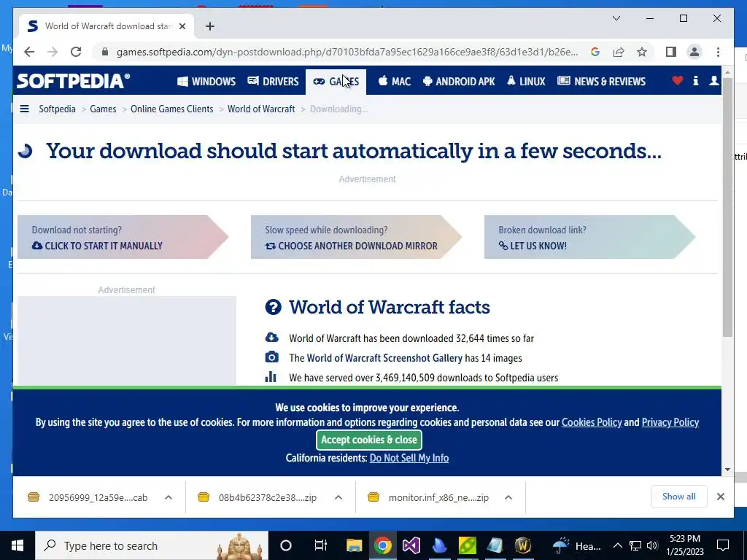Open World of Warcraft taskbar icon
Screen dimensions: 747x560
pyautogui.click(x=522, y=545)
